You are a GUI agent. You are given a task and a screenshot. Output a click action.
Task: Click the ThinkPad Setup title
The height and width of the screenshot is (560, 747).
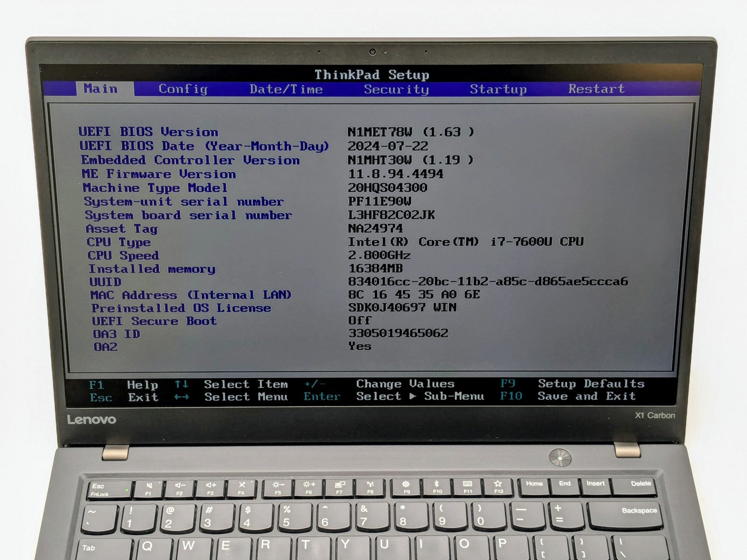coord(372,75)
